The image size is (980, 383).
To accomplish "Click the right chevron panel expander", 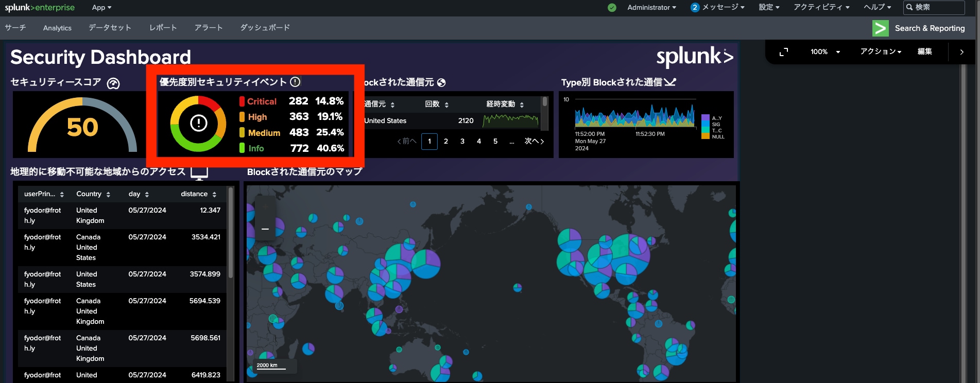I will (961, 52).
